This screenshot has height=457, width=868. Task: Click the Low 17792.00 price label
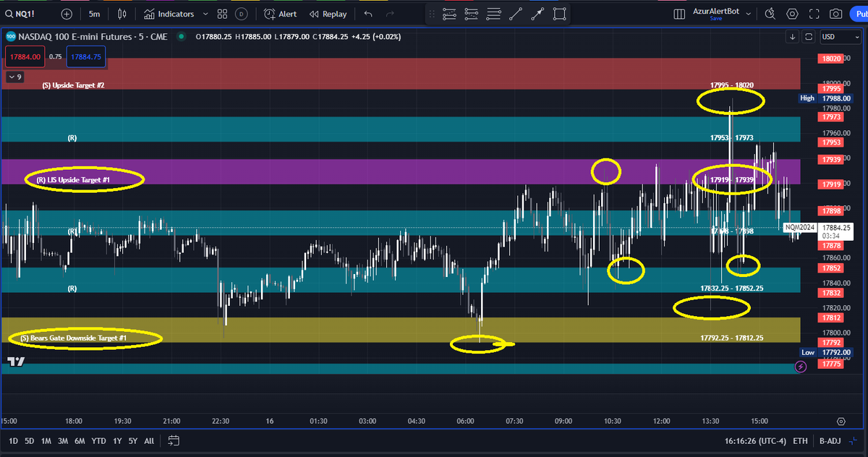[x=826, y=352]
